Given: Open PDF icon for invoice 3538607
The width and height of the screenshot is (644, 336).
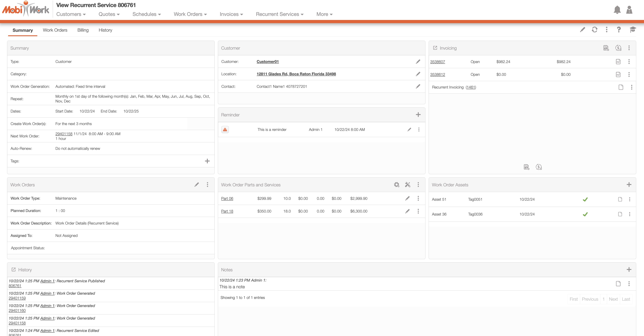Looking at the screenshot, I should coord(618,62).
